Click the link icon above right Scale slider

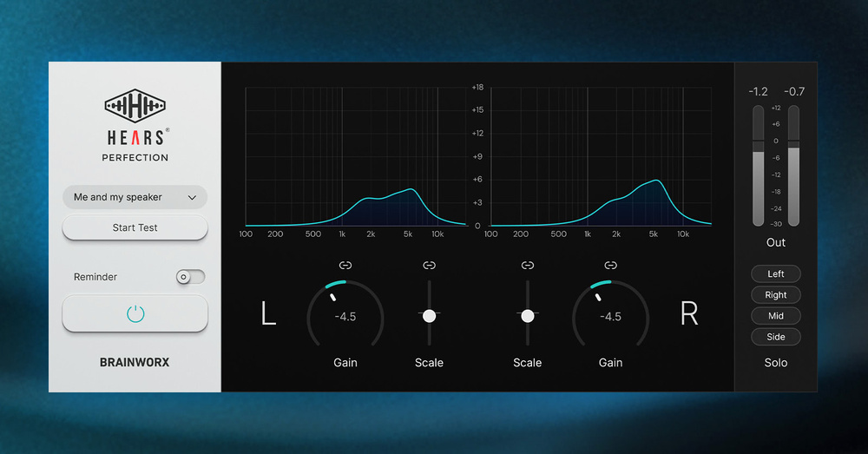527,266
